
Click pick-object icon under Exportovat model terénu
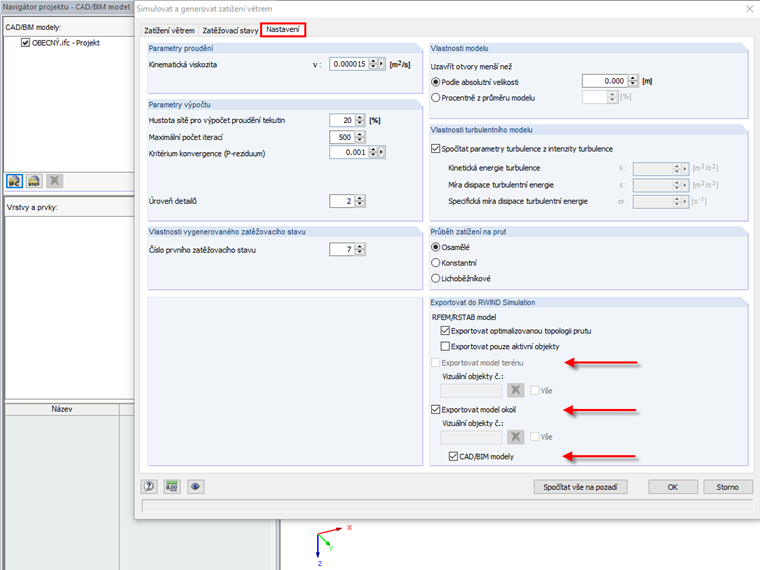516,390
